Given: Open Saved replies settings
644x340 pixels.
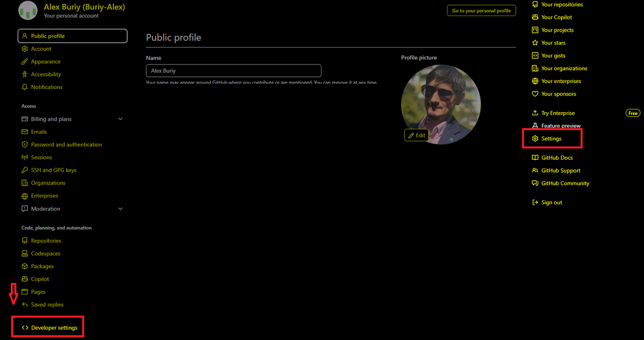Looking at the screenshot, I should coord(47,305).
